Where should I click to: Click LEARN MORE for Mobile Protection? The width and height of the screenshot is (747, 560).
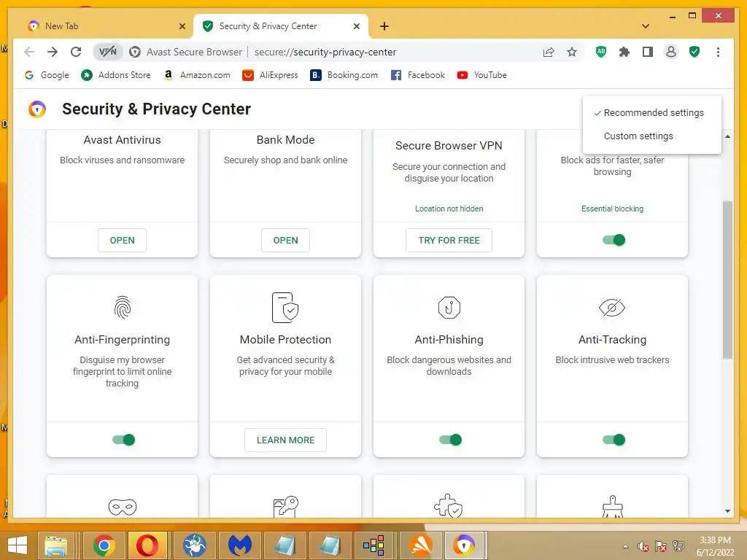[x=285, y=440]
